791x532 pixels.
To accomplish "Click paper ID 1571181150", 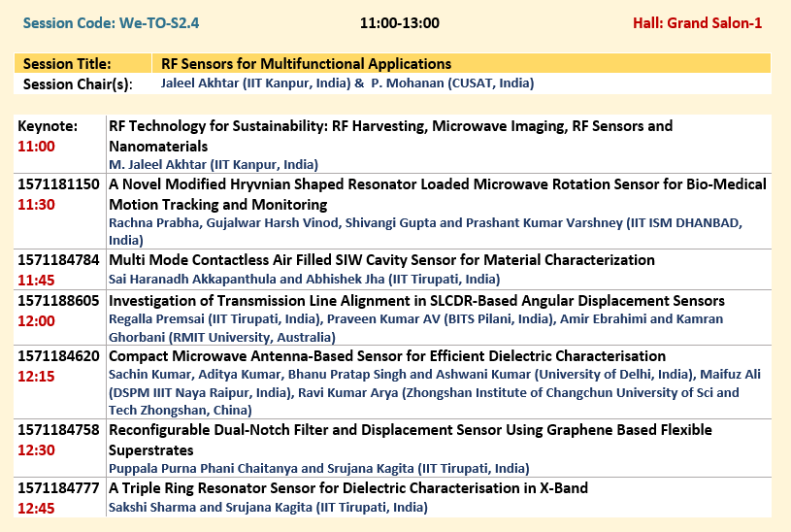I will tap(58, 184).
